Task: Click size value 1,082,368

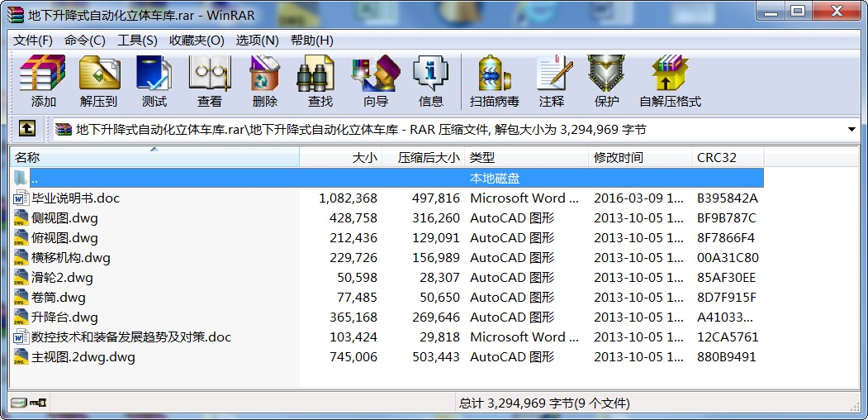Action: [349, 198]
